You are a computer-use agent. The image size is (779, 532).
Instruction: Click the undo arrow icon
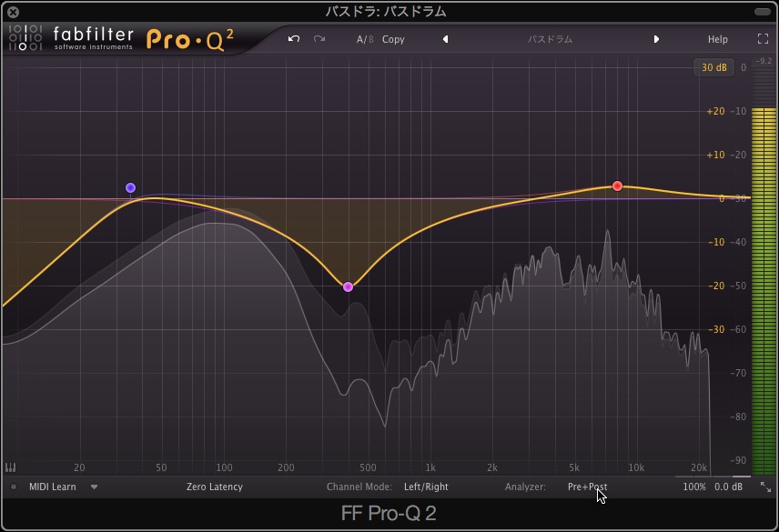(x=294, y=39)
